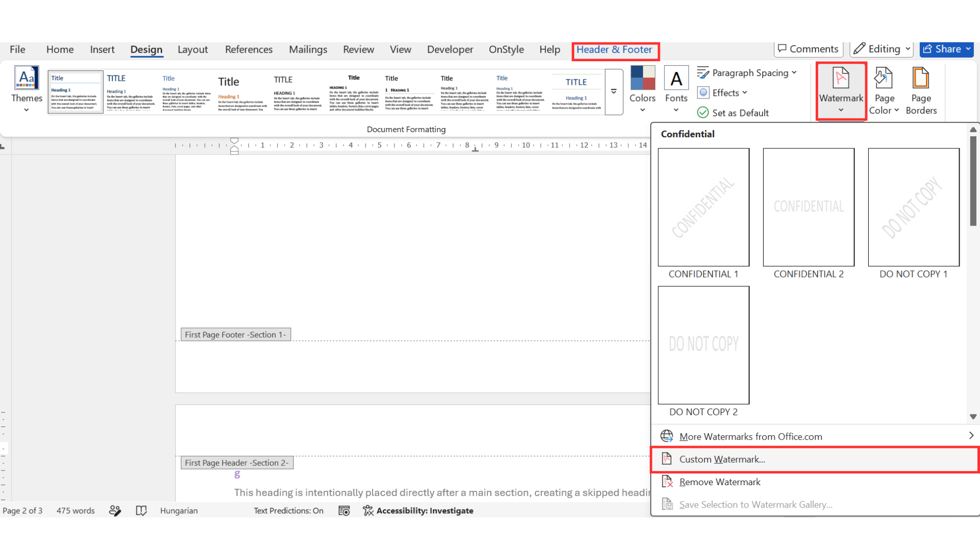Open the Header & Footer tab
This screenshot has width=980, height=551.
[x=614, y=49]
